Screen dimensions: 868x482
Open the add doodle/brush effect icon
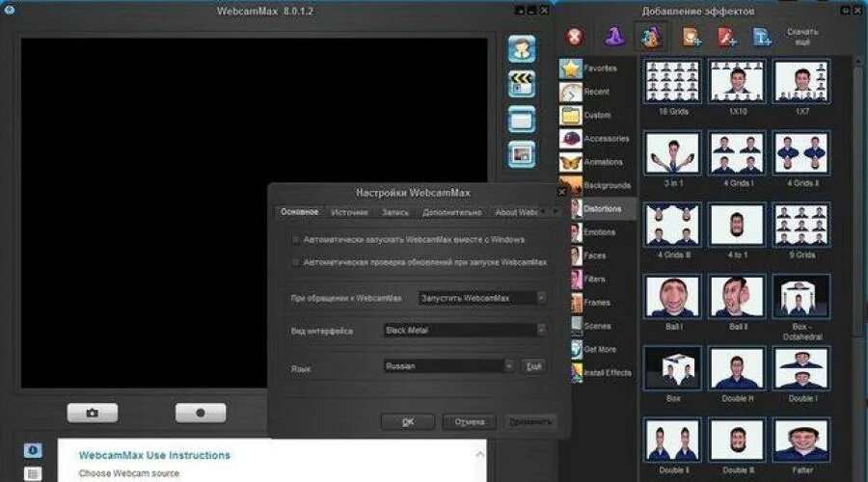coord(727,37)
